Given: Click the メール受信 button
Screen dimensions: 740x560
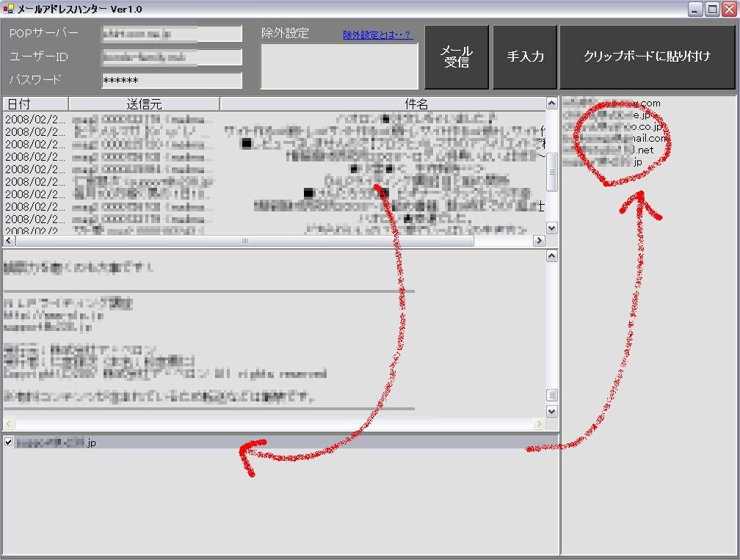Looking at the screenshot, I should (457, 57).
